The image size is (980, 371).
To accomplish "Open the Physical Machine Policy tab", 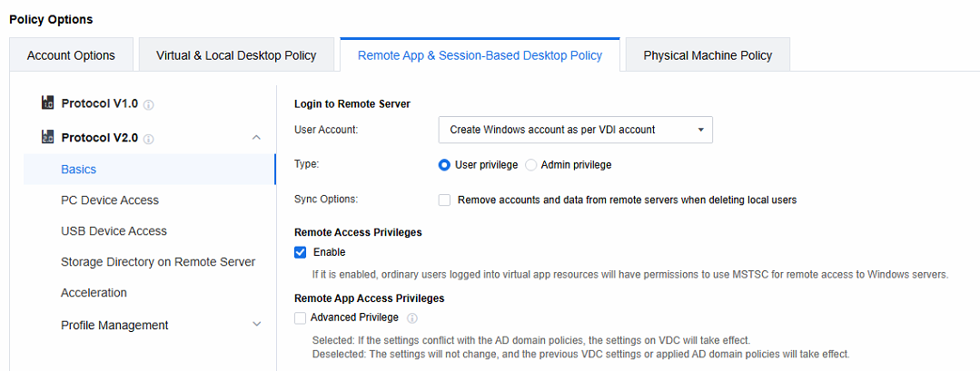I will [x=708, y=55].
